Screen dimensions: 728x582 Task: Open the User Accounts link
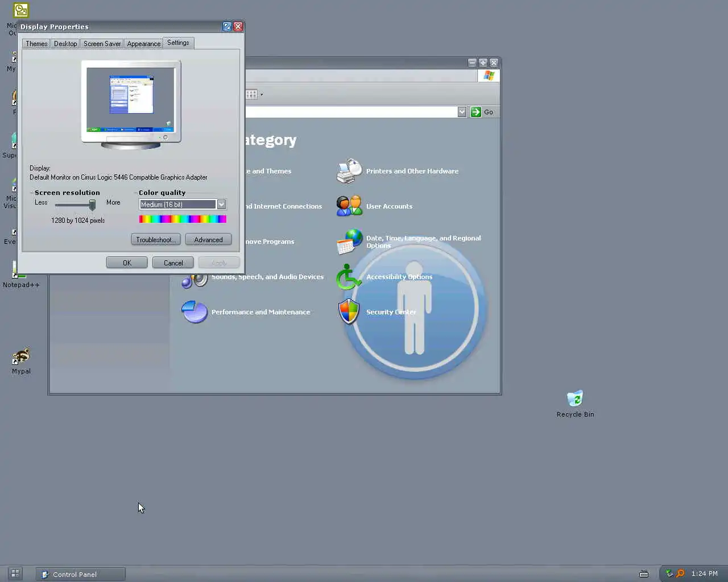(x=389, y=206)
